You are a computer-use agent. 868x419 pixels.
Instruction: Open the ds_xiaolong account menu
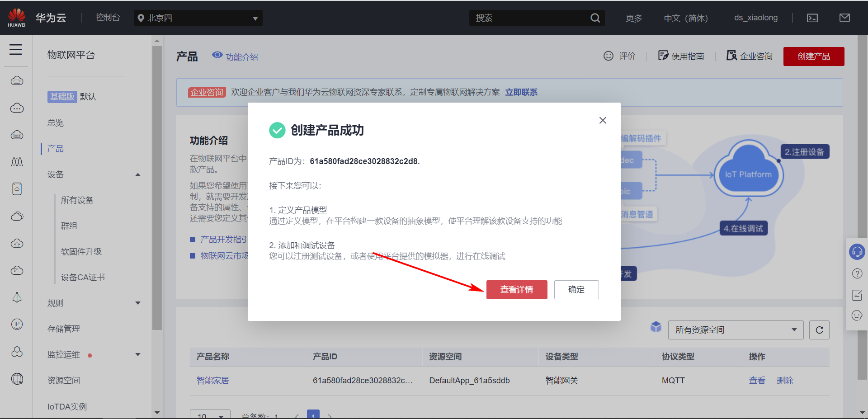click(x=756, y=18)
